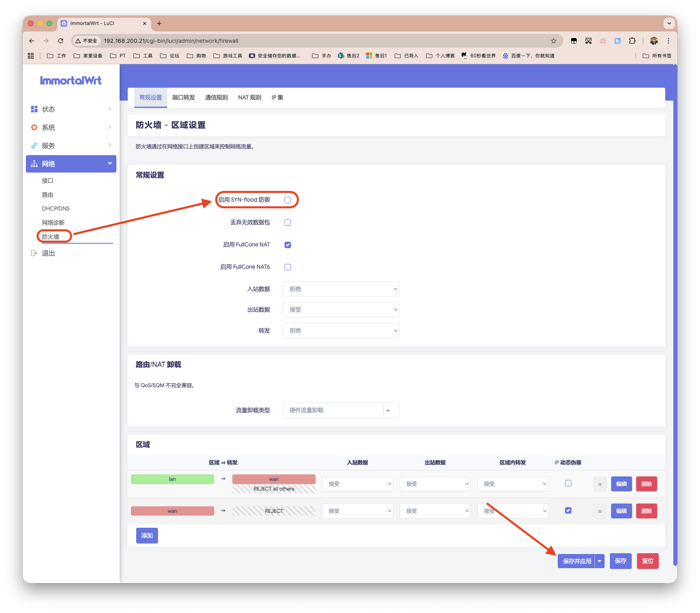Switch to the 端口转发 tab
This screenshot has height=613, width=700.
pos(183,97)
